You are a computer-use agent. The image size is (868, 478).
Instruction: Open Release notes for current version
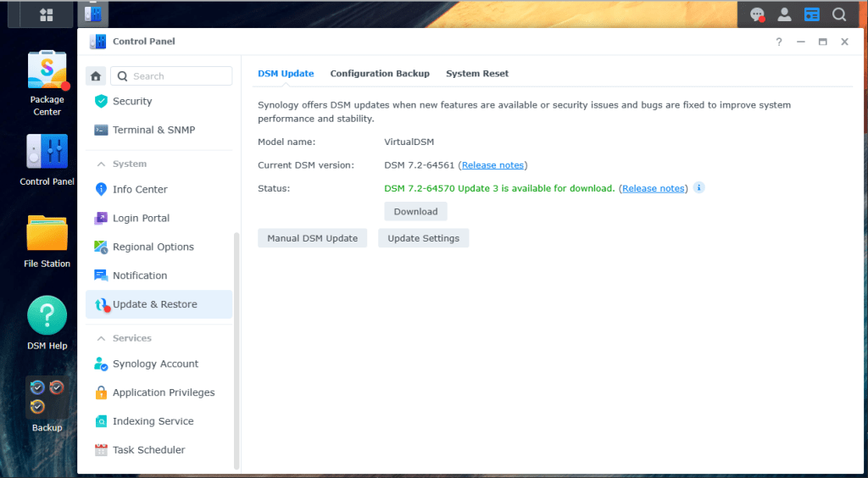point(492,165)
